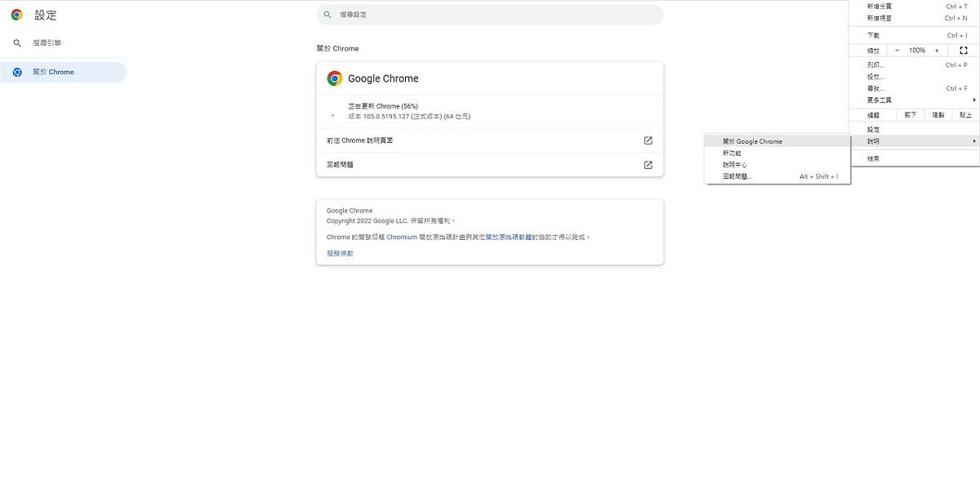
Task: Open external link icon for 前往 Chrome 說明頁面
Action: pos(648,140)
